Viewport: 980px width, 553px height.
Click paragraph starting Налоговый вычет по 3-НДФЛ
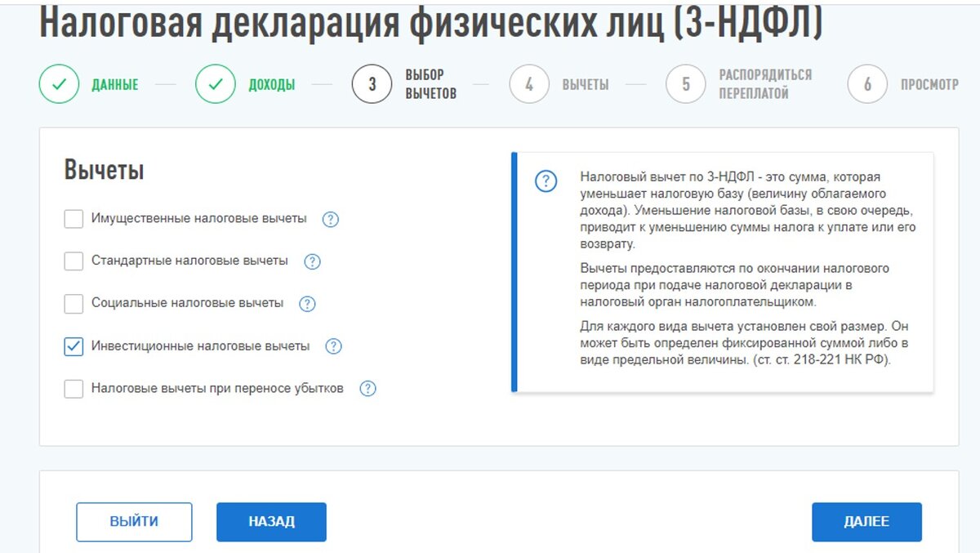coord(748,211)
